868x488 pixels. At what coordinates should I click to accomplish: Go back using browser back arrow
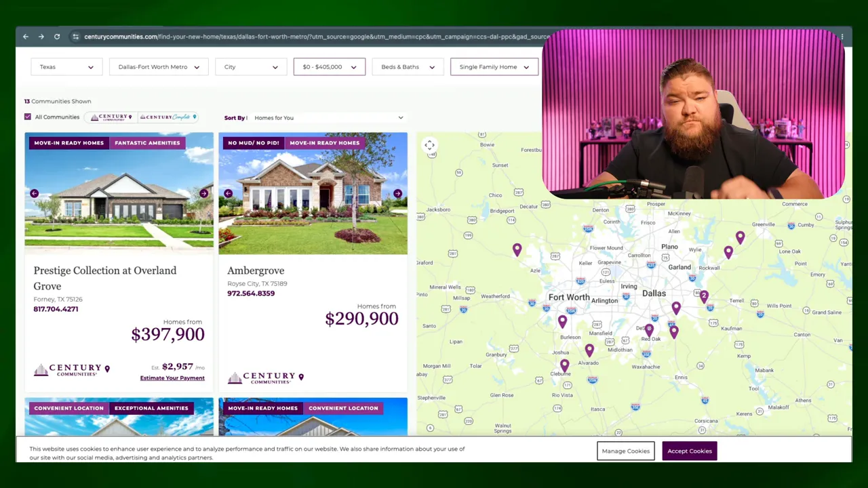26,37
